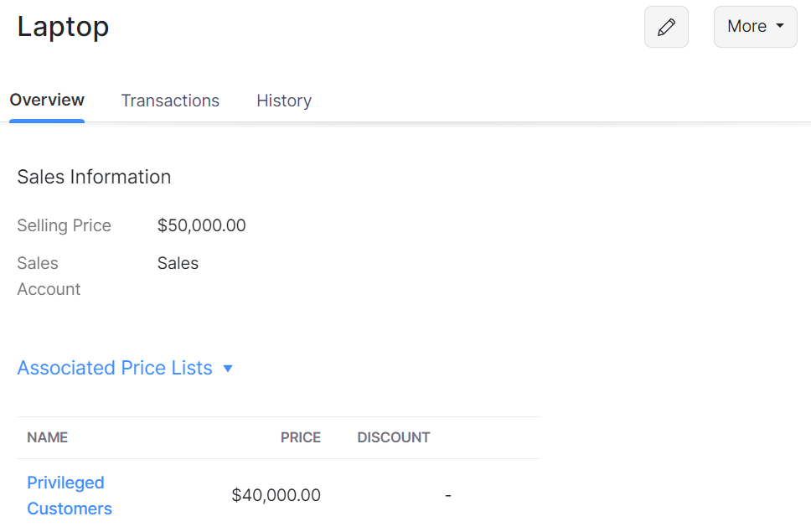Click the Sales Account label
Viewport: 811px width, 532px height.
click(x=49, y=276)
